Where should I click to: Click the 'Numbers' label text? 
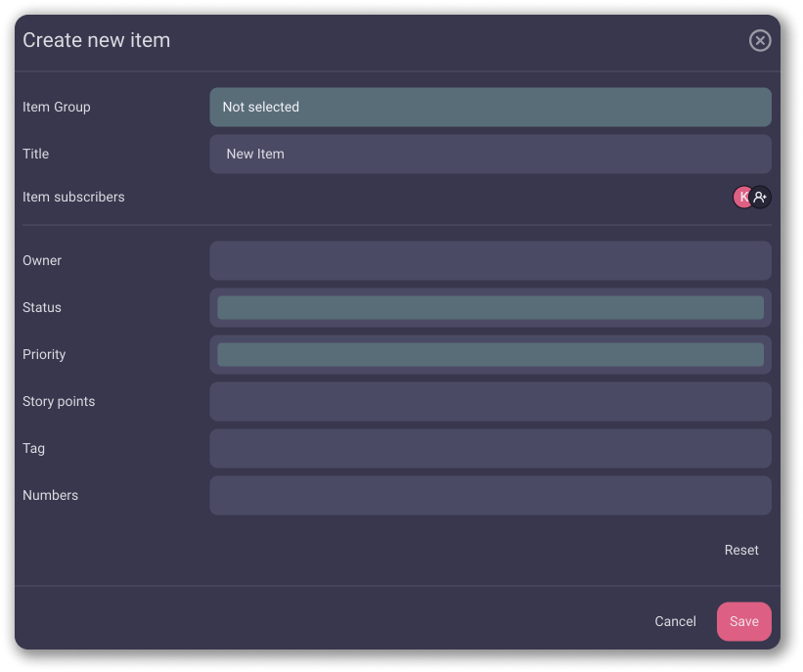pos(50,496)
